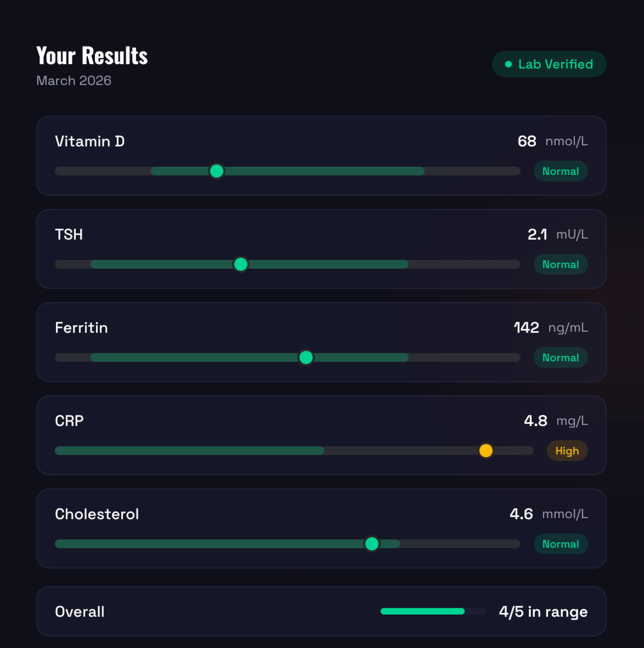This screenshot has width=644, height=648.
Task: Click the High badge for CRP
Action: tap(567, 451)
